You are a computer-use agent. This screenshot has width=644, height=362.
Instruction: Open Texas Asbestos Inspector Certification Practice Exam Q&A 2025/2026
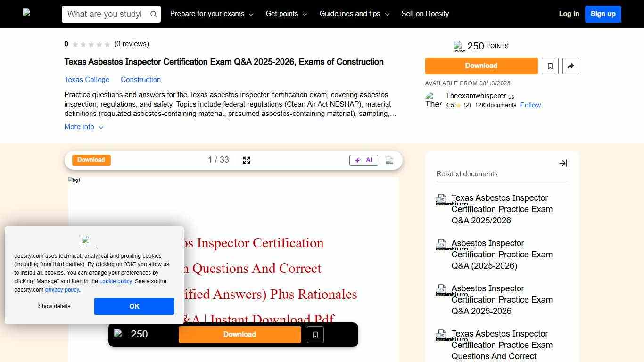502,209
